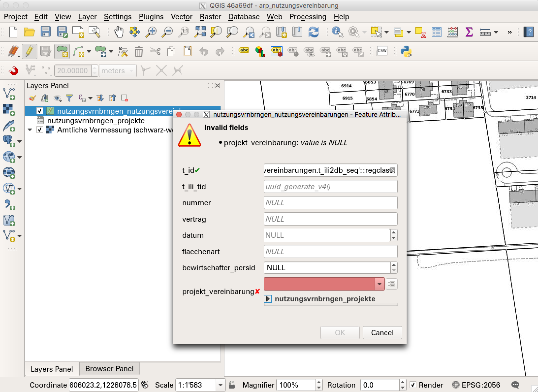Open the Processing menu

click(x=308, y=17)
